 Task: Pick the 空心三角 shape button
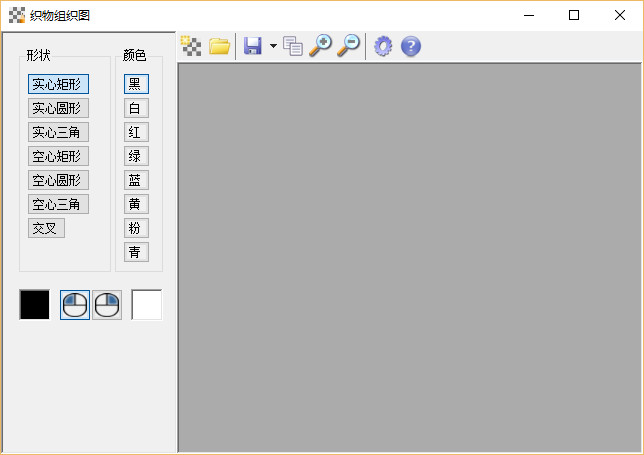pos(58,204)
